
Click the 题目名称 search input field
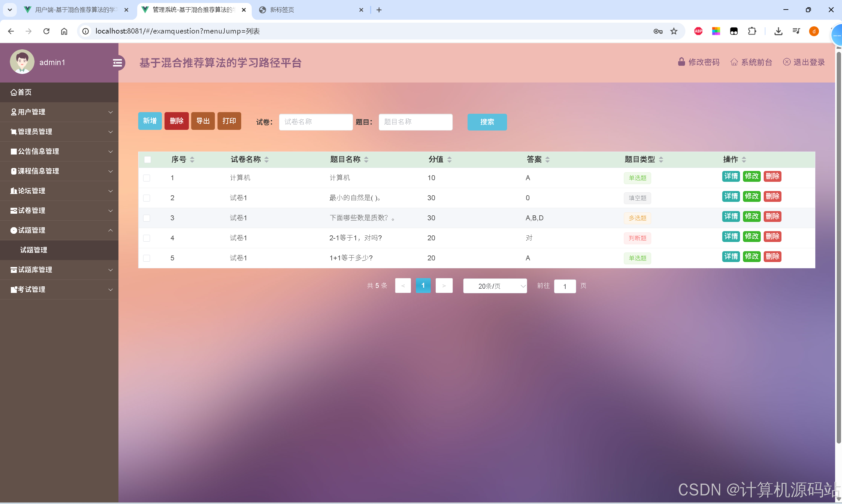415,122
